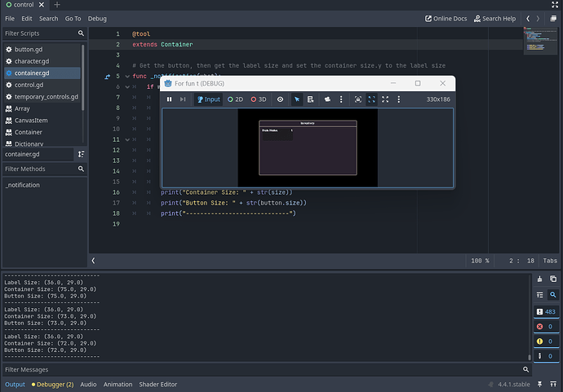Click the expand bottom panel icon
The height and width of the screenshot is (392, 563).
point(552,384)
